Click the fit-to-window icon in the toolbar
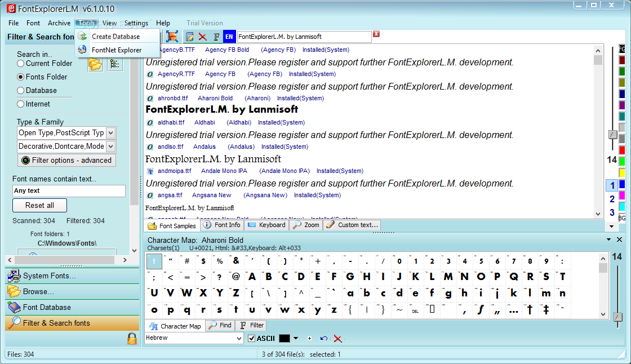This screenshot has width=631, height=364. [x=172, y=37]
